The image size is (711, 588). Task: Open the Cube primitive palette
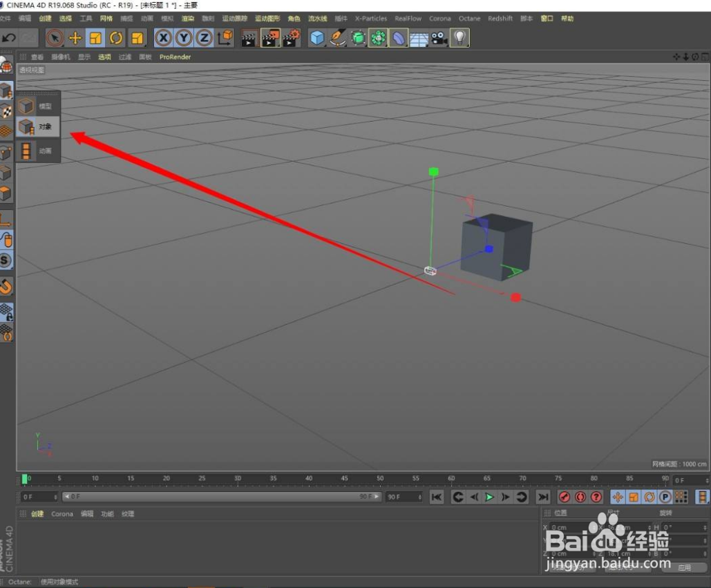point(317,38)
